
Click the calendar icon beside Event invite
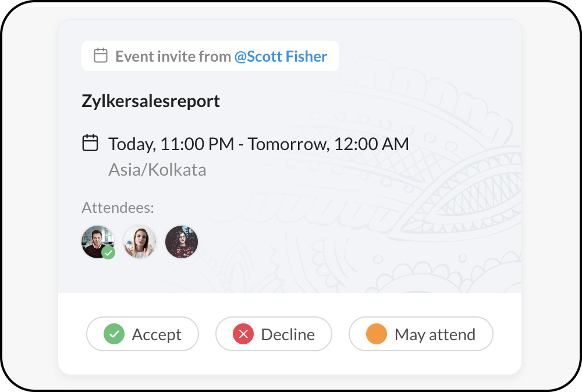pos(101,56)
